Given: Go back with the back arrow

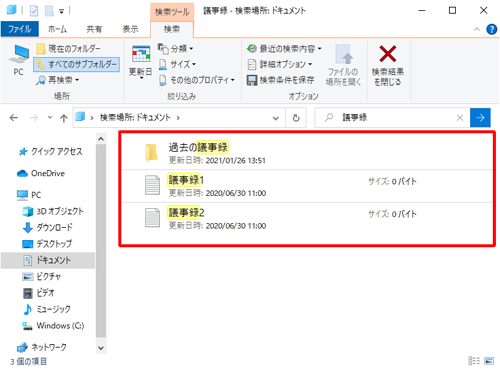Looking at the screenshot, I should pos(14,118).
